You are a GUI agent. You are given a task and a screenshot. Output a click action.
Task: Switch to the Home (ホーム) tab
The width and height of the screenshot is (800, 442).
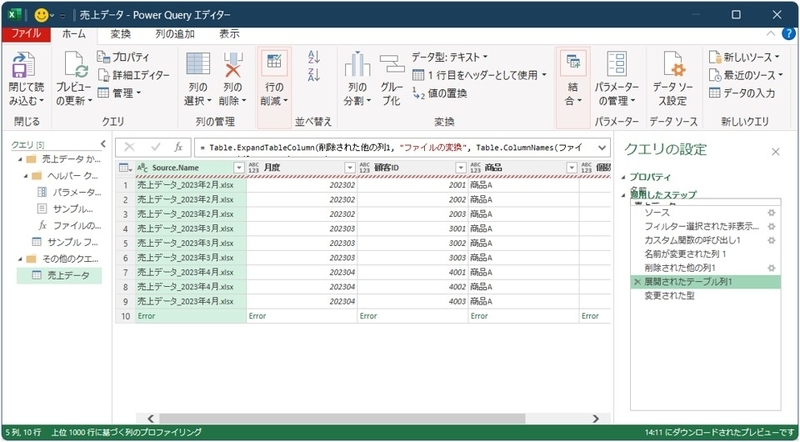point(73,34)
